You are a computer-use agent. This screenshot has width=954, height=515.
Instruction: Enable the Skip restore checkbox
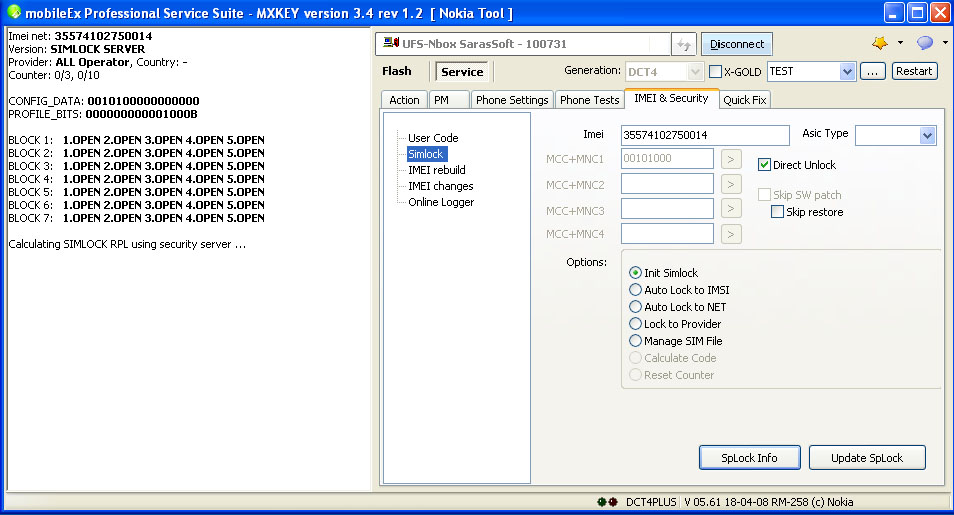[x=777, y=212]
